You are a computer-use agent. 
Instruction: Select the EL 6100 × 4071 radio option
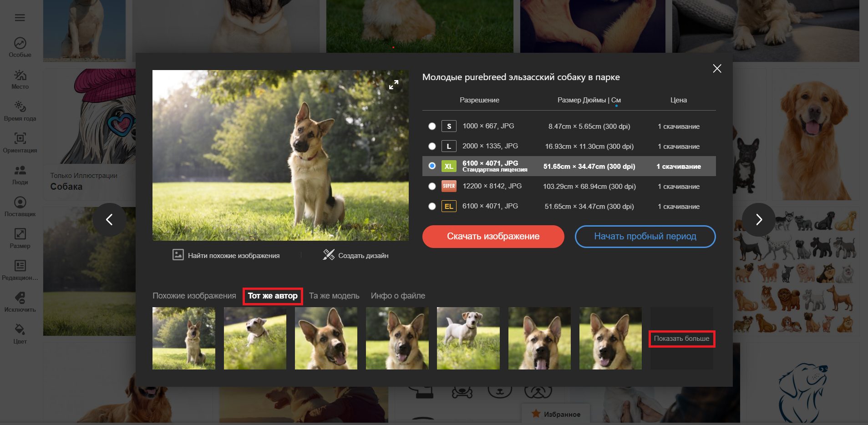432,207
